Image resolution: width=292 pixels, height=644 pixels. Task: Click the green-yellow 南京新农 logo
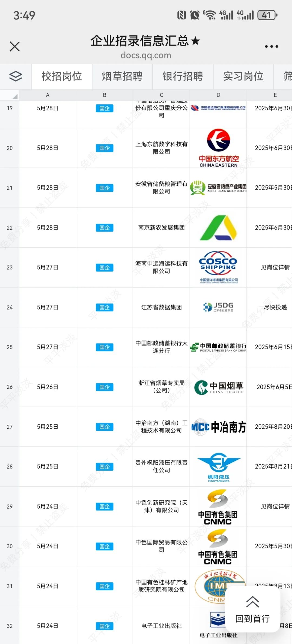pyautogui.click(x=218, y=228)
